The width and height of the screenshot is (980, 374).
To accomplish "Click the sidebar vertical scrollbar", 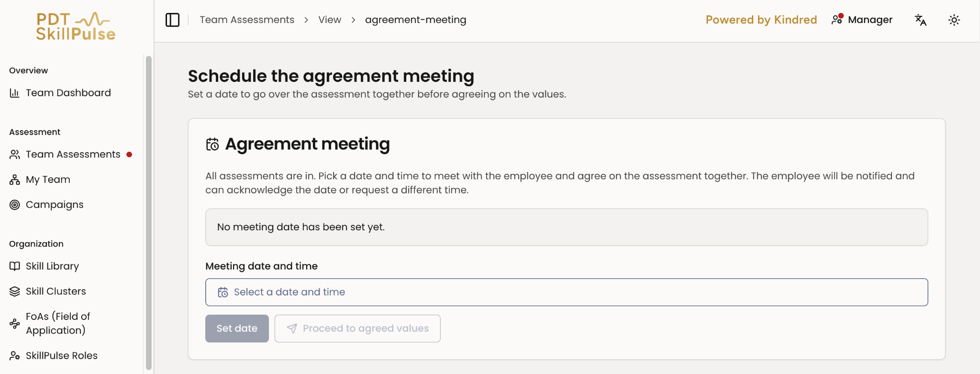I will (x=149, y=213).
